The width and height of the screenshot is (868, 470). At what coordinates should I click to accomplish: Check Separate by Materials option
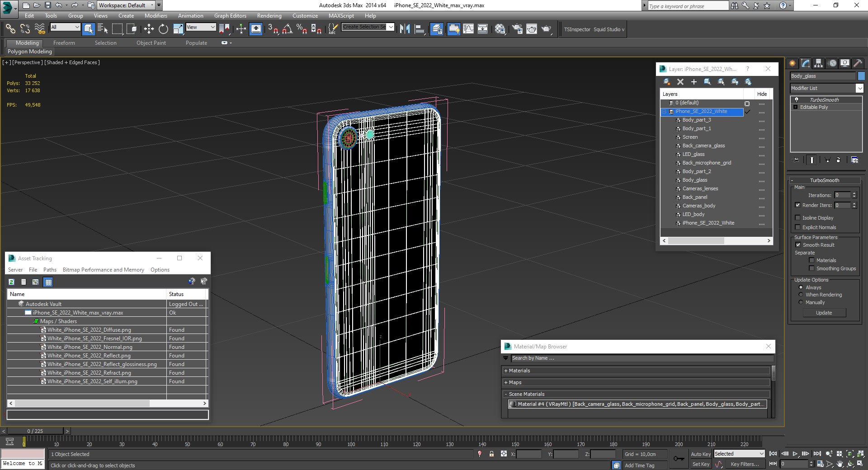coord(811,260)
